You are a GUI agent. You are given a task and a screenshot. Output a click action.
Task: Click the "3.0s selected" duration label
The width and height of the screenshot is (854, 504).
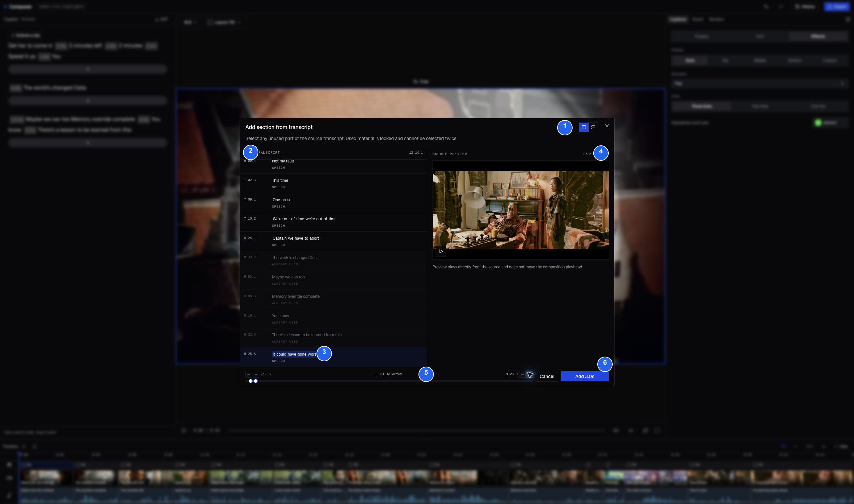[x=389, y=374]
